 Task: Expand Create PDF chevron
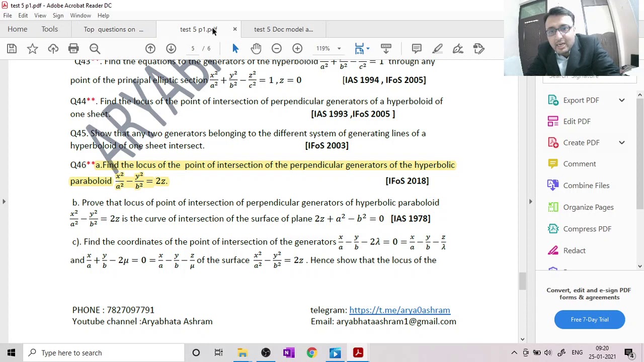(x=622, y=142)
